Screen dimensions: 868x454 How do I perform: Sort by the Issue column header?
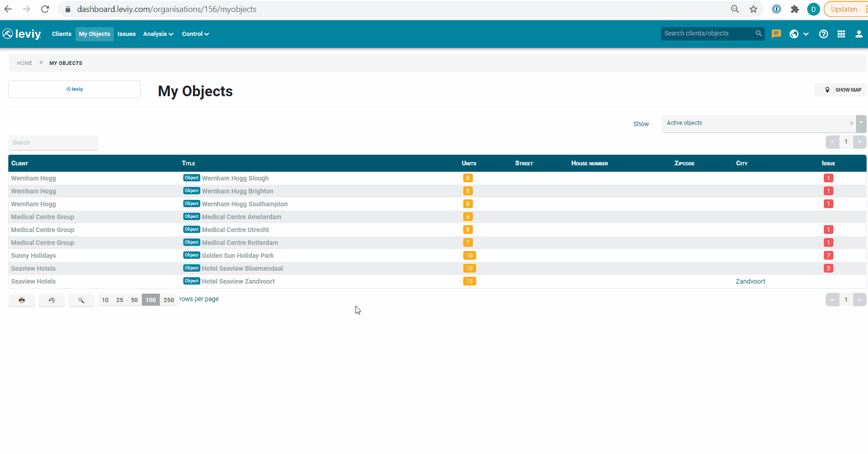[828, 163]
